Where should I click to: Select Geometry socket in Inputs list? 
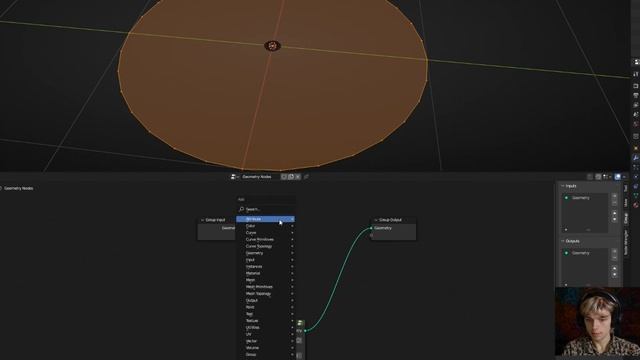coord(584,198)
